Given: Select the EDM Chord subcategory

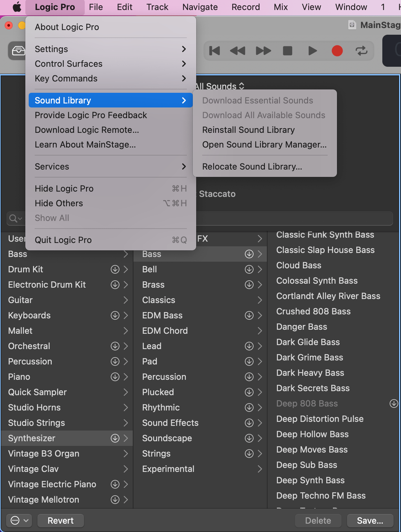Looking at the screenshot, I should click(200, 331).
